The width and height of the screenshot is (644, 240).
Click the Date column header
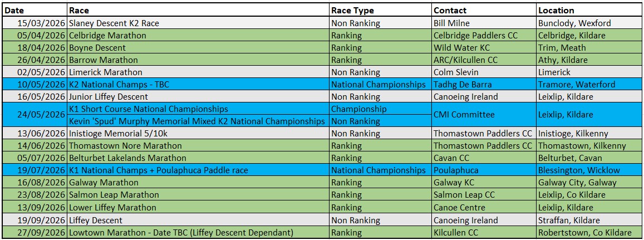click(35, 11)
